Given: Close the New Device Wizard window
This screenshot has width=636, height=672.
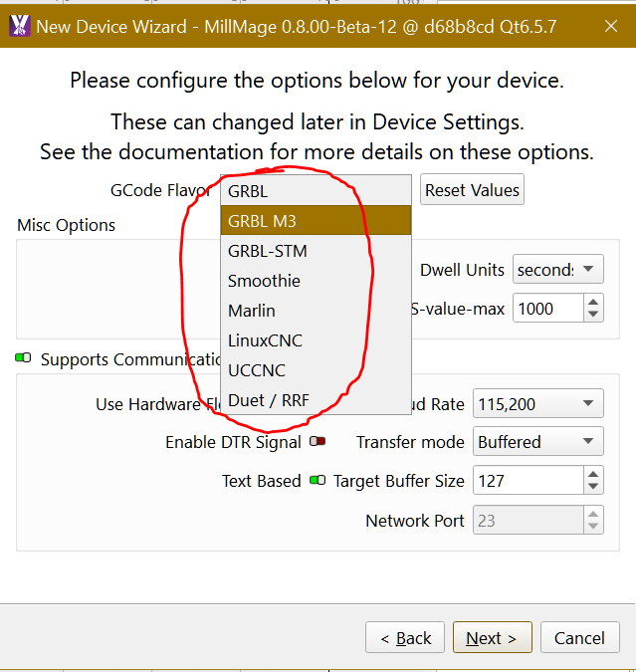Looking at the screenshot, I should coord(611,26).
